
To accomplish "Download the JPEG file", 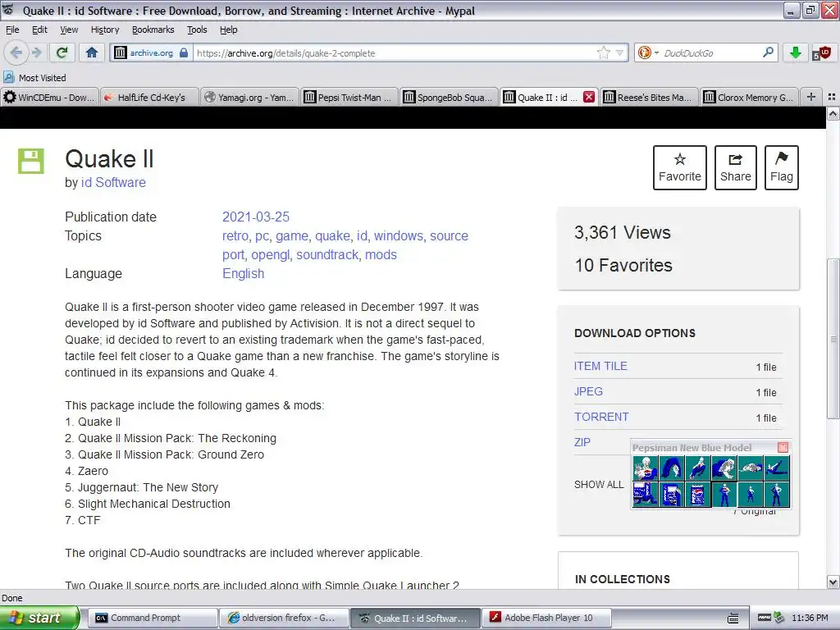I will click(x=588, y=391).
